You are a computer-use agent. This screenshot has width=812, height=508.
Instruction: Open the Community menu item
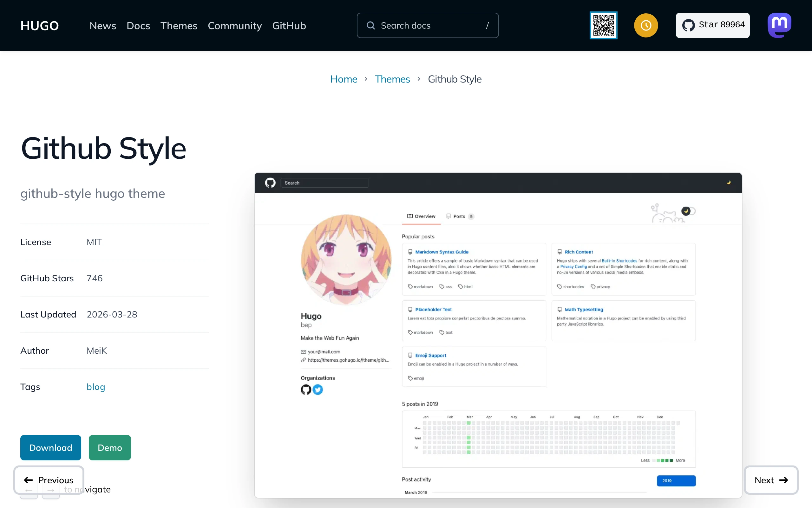tap(234, 26)
